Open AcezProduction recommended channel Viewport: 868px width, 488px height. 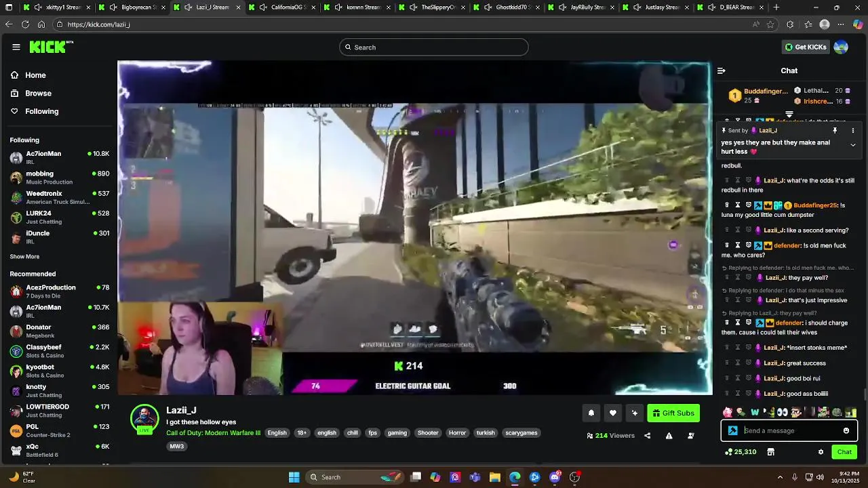pos(60,291)
